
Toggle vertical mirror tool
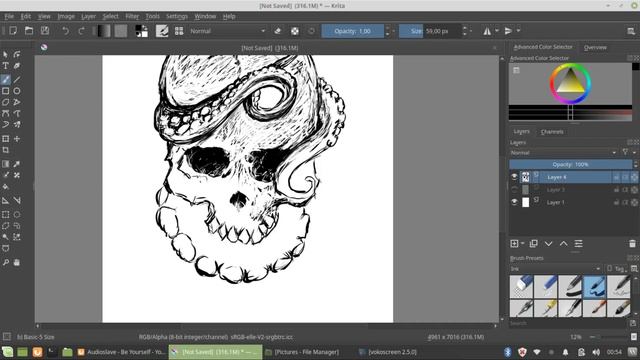pyautogui.click(x=508, y=31)
